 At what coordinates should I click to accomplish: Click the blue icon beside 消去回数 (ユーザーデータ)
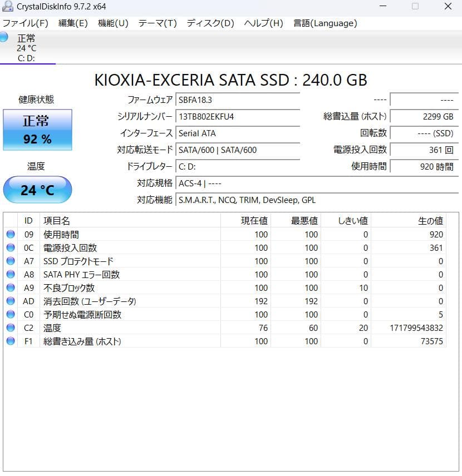tap(11, 301)
